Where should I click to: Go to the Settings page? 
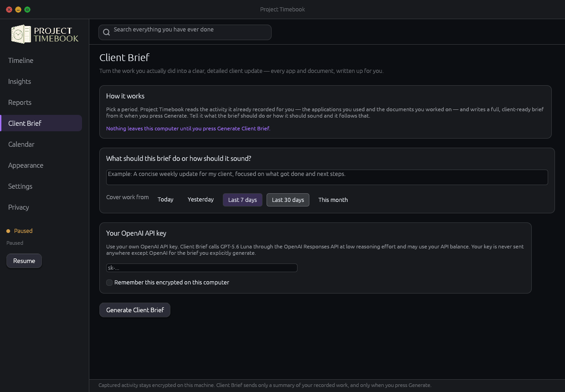pyautogui.click(x=41, y=186)
